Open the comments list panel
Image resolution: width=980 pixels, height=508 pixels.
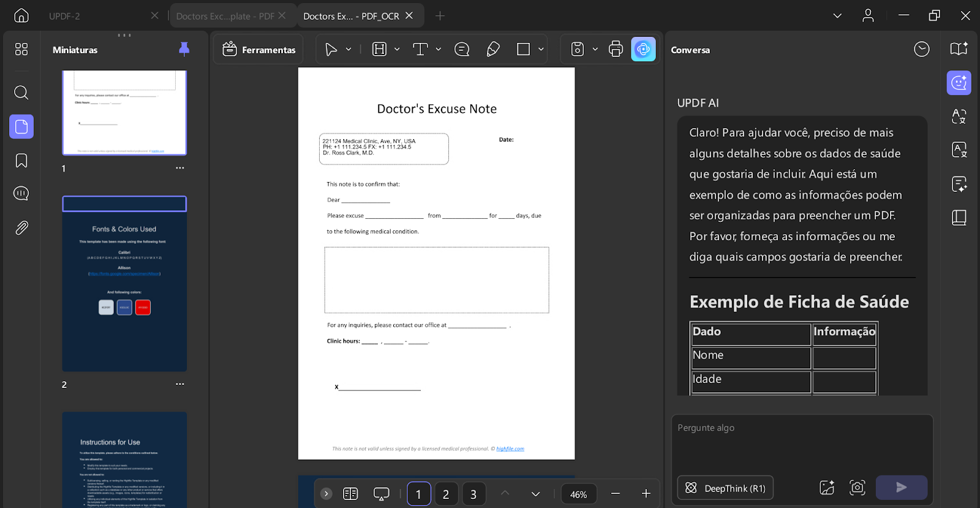click(x=21, y=194)
